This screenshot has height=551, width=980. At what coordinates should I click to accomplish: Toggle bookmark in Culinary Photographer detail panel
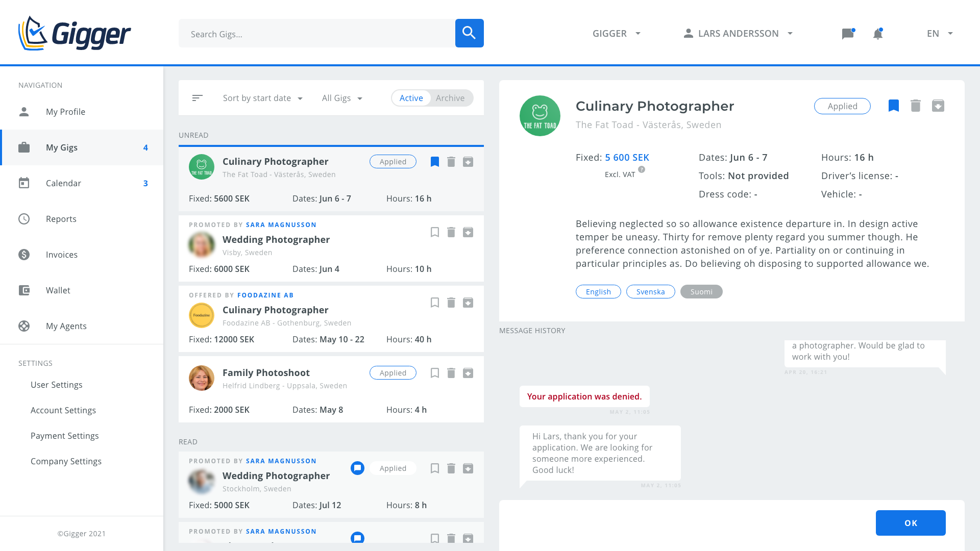(894, 106)
